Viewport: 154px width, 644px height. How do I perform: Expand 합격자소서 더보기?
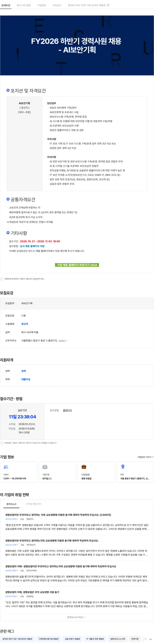pyautogui.click(x=77, y=617)
